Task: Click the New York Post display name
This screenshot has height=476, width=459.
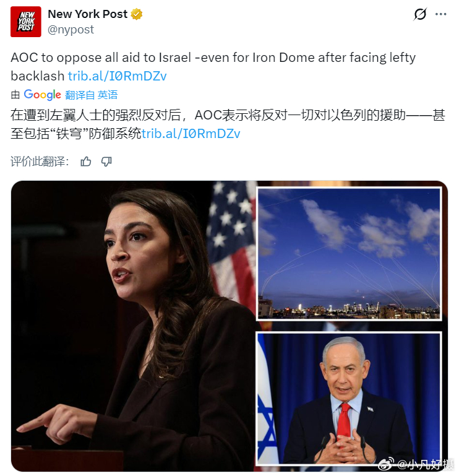Action: (x=88, y=14)
